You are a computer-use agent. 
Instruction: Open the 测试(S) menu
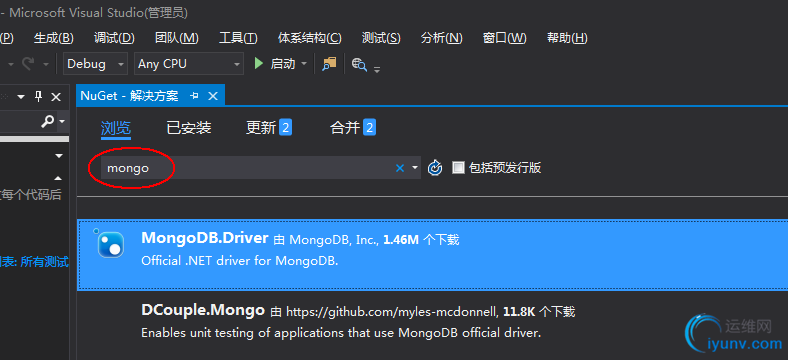[x=381, y=38]
